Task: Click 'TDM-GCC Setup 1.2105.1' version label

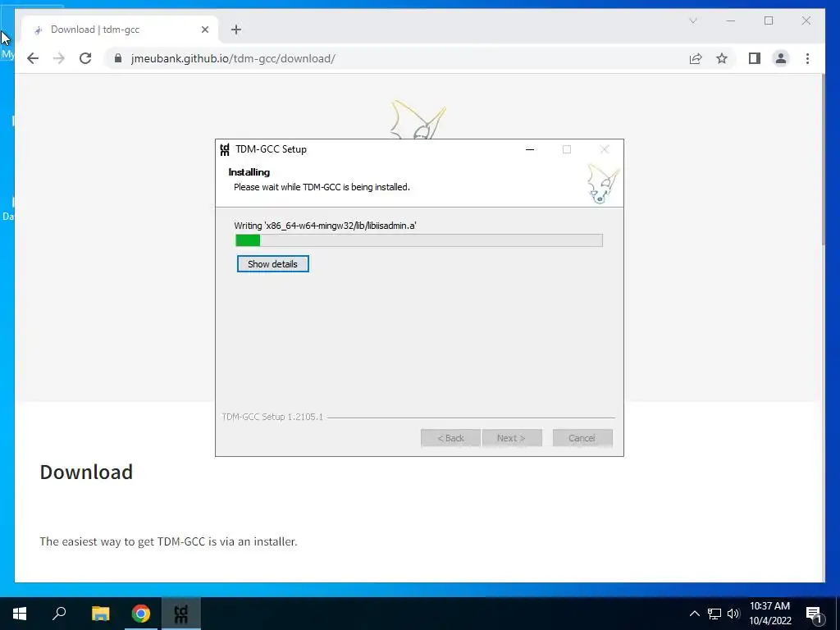Action: tap(272, 417)
